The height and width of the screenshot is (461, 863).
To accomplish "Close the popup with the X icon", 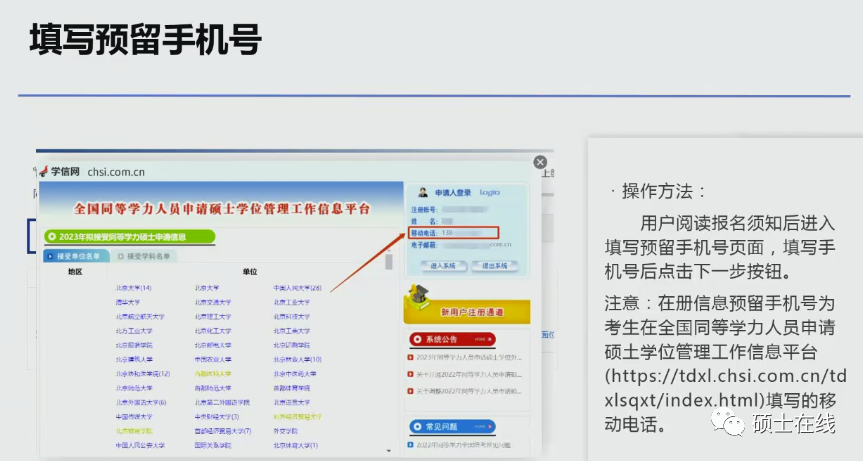I will tap(540, 162).
